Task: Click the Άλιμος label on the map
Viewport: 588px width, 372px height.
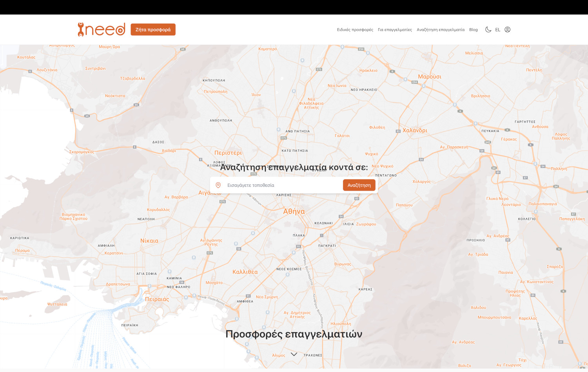Action: tap(279, 356)
